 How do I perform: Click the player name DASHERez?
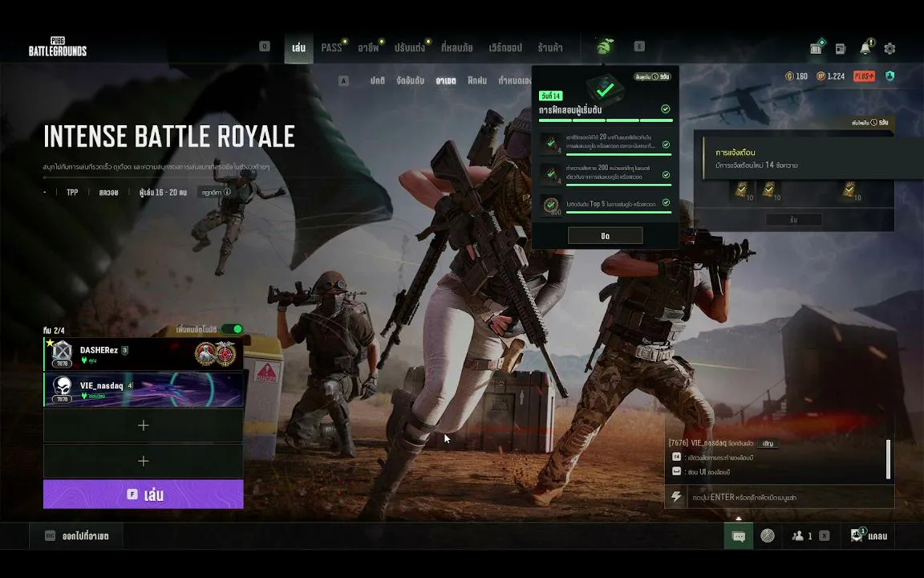pyautogui.click(x=99, y=350)
